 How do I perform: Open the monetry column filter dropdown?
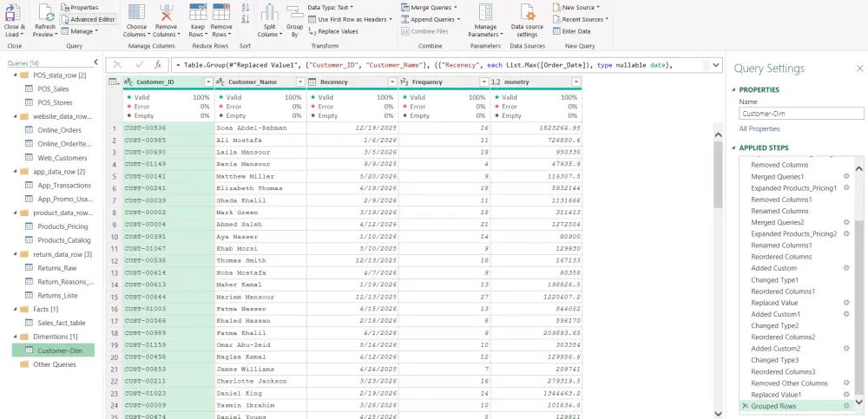(x=575, y=82)
